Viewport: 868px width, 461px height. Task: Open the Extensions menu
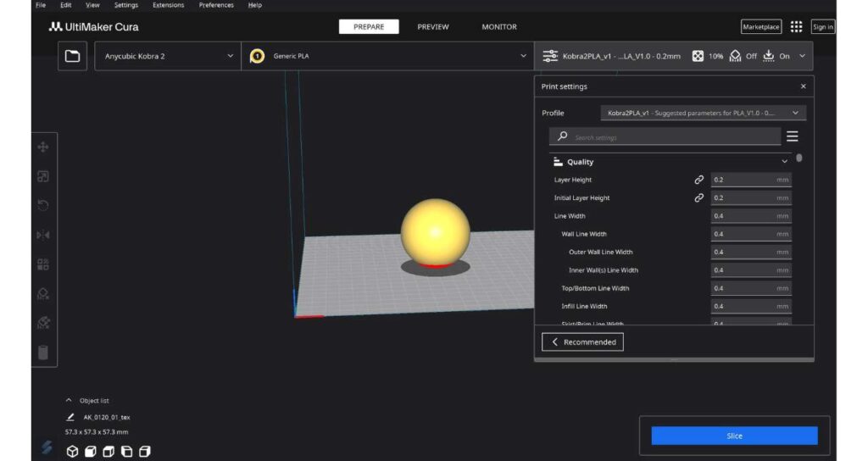point(169,5)
